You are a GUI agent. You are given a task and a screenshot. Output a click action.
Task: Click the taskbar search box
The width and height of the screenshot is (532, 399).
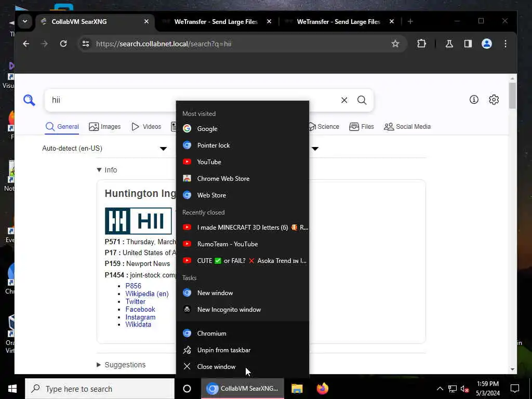coord(100,389)
